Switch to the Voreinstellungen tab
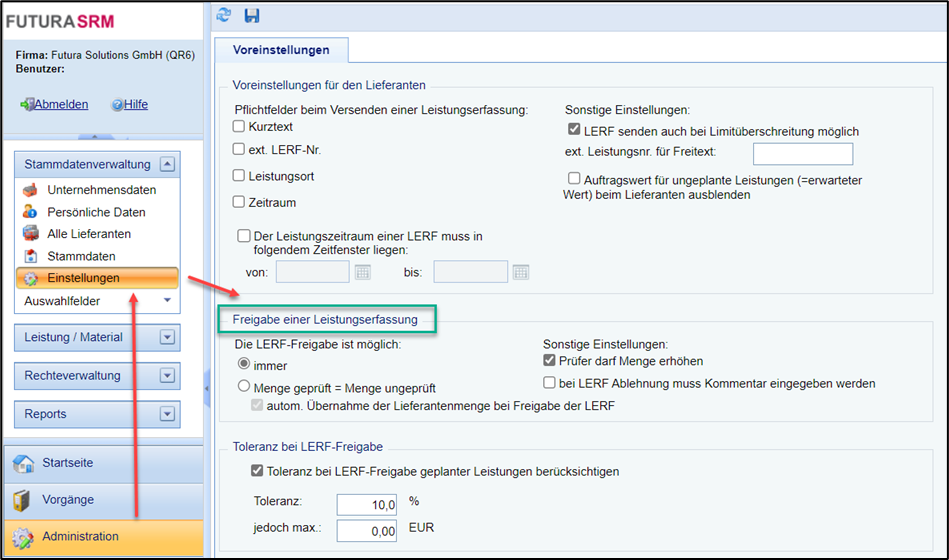 click(281, 50)
